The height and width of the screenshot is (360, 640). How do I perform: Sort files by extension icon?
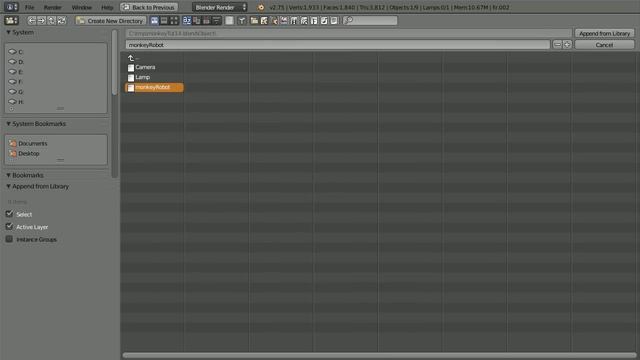click(x=197, y=20)
